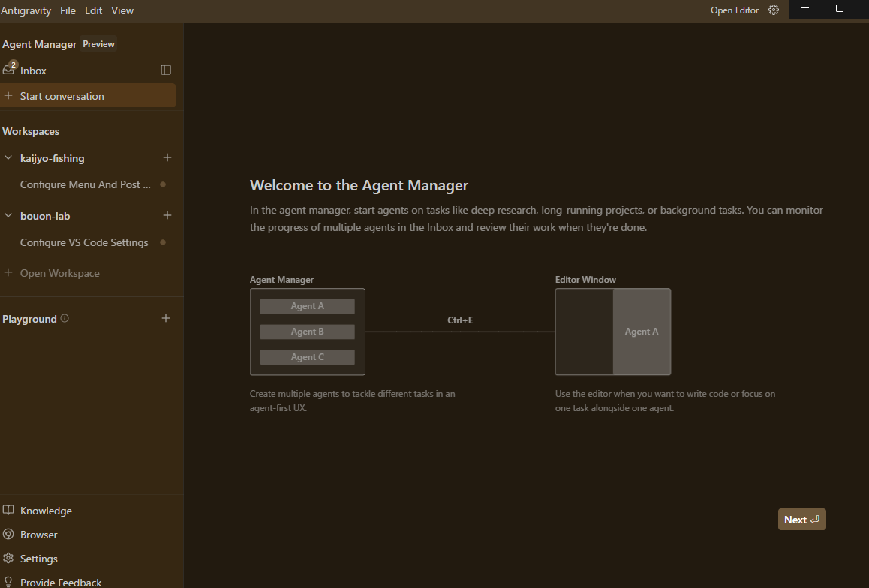Expand Open Workspace with its plus control
Viewport: 869px width, 588px height.
coord(8,272)
